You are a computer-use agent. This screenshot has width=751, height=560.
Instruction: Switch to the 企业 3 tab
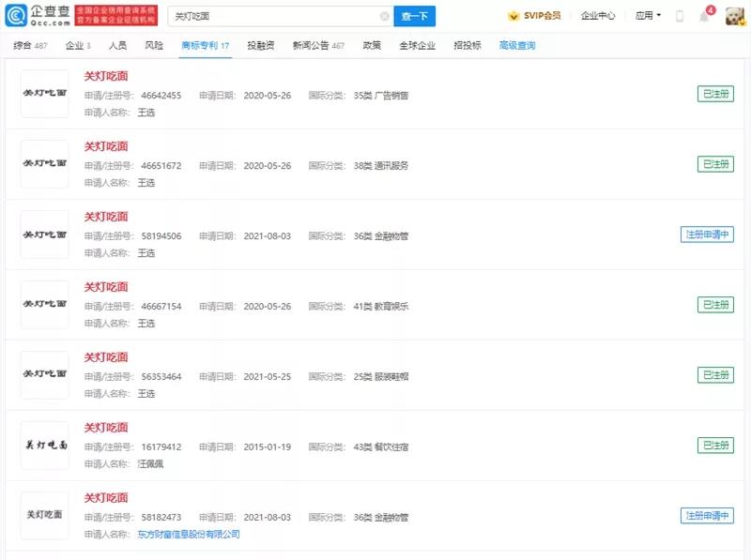[78, 45]
